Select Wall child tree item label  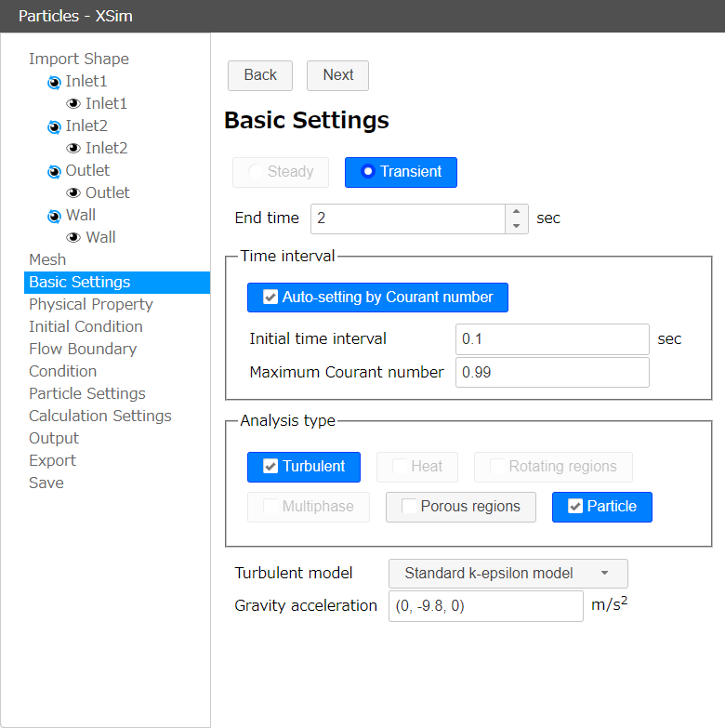tap(100, 237)
